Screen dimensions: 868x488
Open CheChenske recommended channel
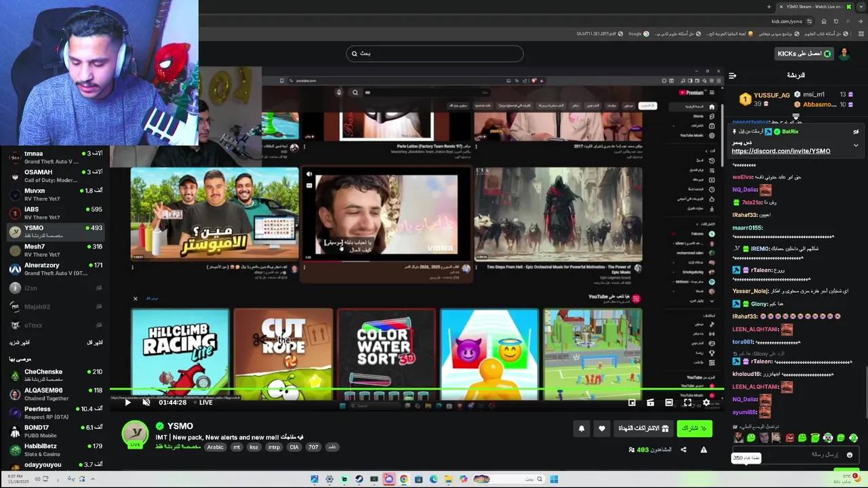click(x=56, y=375)
